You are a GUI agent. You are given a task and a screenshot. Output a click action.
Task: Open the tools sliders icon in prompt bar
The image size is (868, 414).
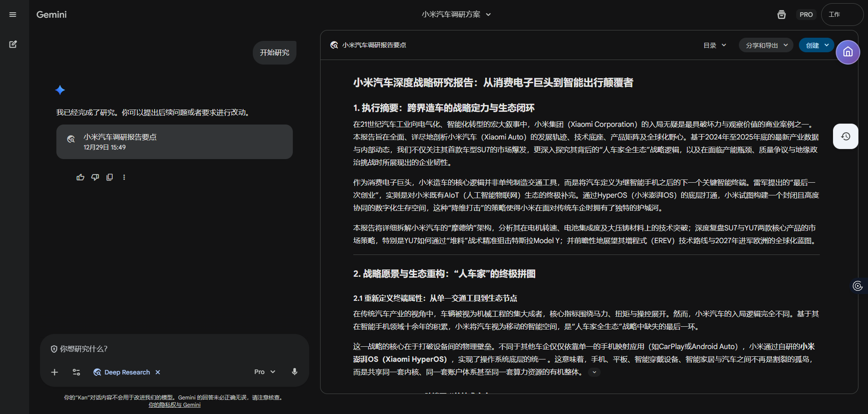pyautogui.click(x=76, y=372)
